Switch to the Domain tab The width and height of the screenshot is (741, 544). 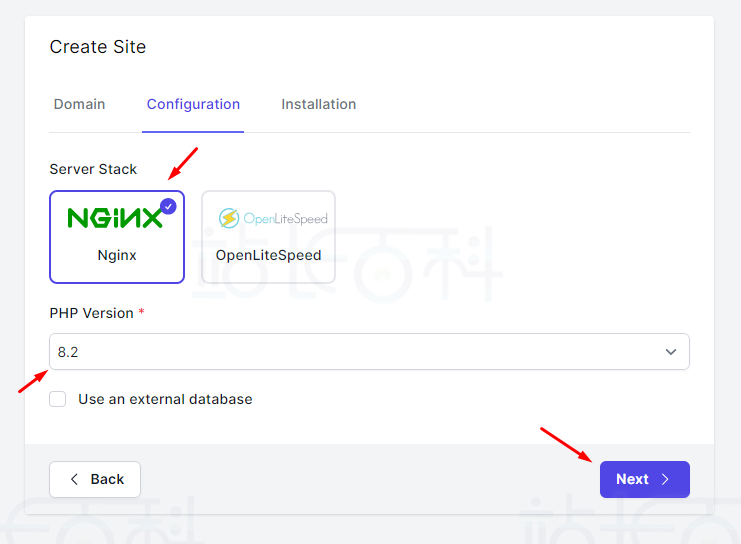79,104
